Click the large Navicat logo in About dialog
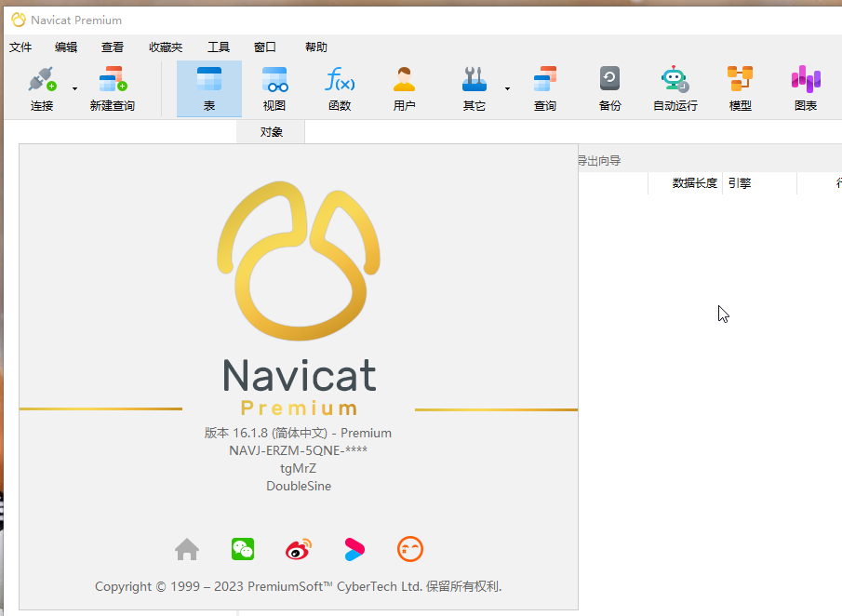The height and width of the screenshot is (616, 842). [x=299, y=261]
